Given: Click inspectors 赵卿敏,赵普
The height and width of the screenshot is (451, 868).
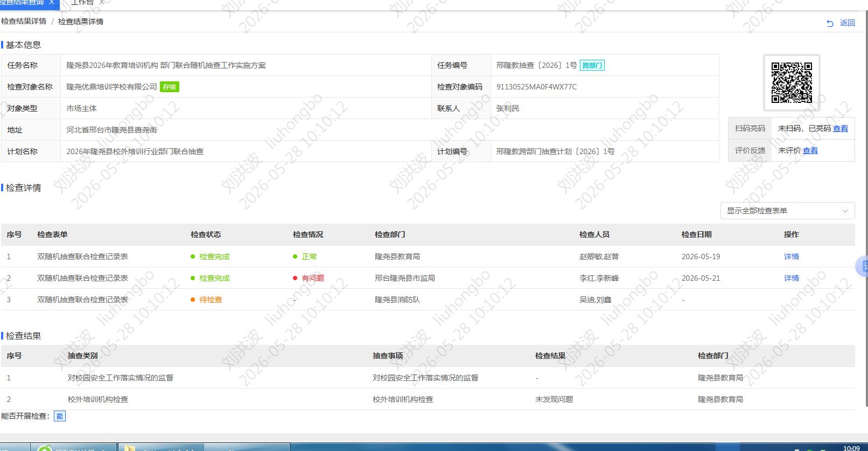Looking at the screenshot, I should (x=599, y=256).
